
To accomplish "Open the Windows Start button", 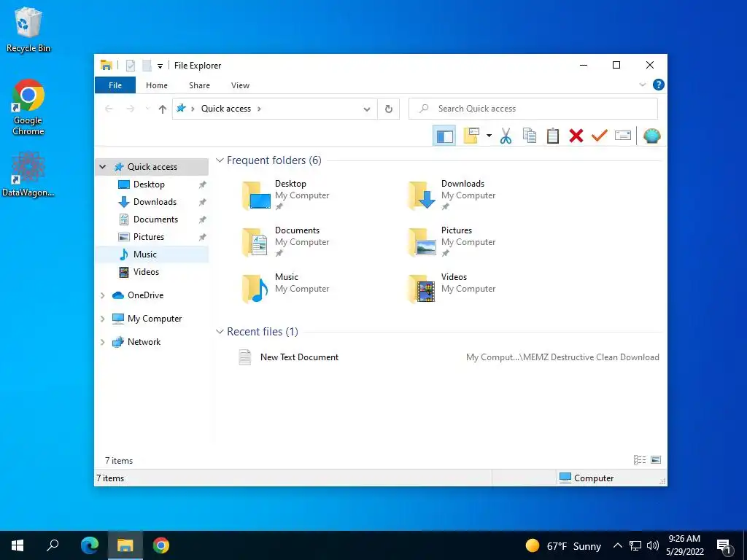I will (x=18, y=545).
